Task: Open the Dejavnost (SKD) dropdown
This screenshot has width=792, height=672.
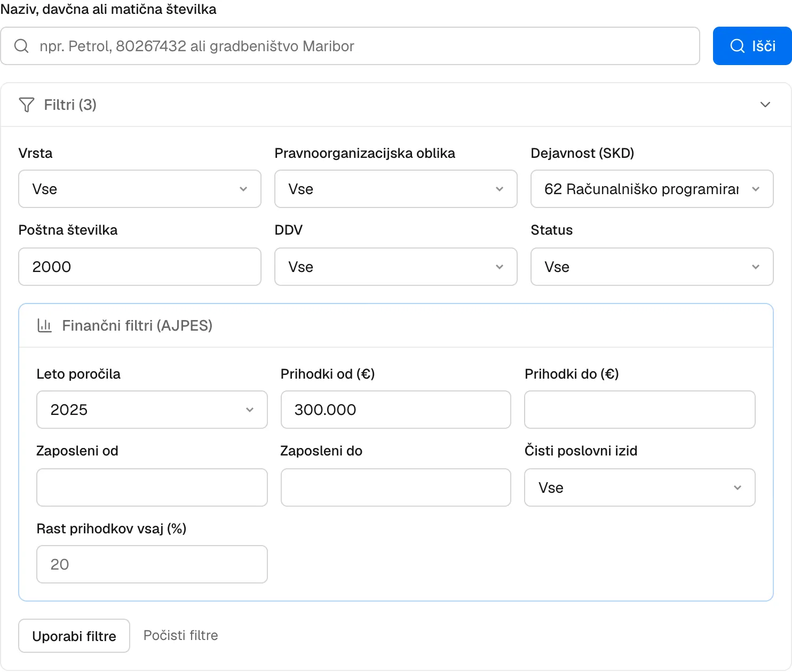Action: tap(652, 189)
